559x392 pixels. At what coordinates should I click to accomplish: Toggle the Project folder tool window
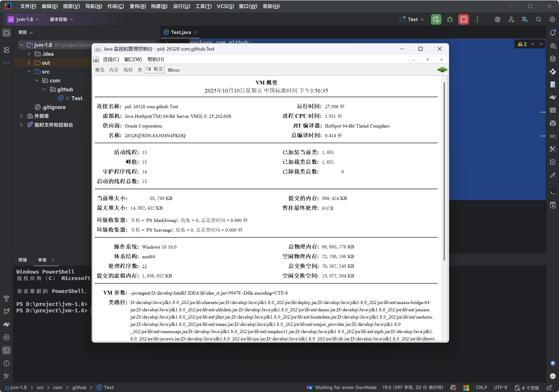[6, 33]
